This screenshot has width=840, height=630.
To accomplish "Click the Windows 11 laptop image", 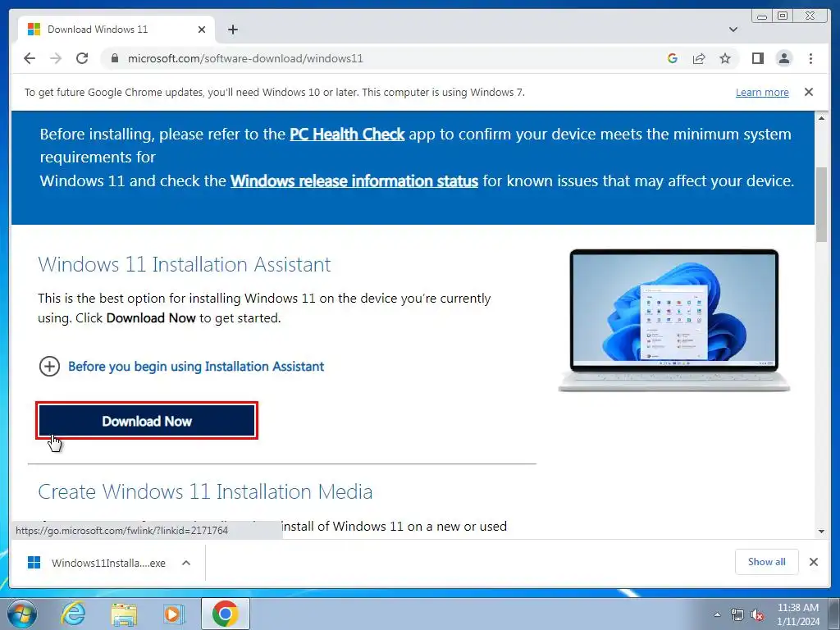I will tap(674, 321).
